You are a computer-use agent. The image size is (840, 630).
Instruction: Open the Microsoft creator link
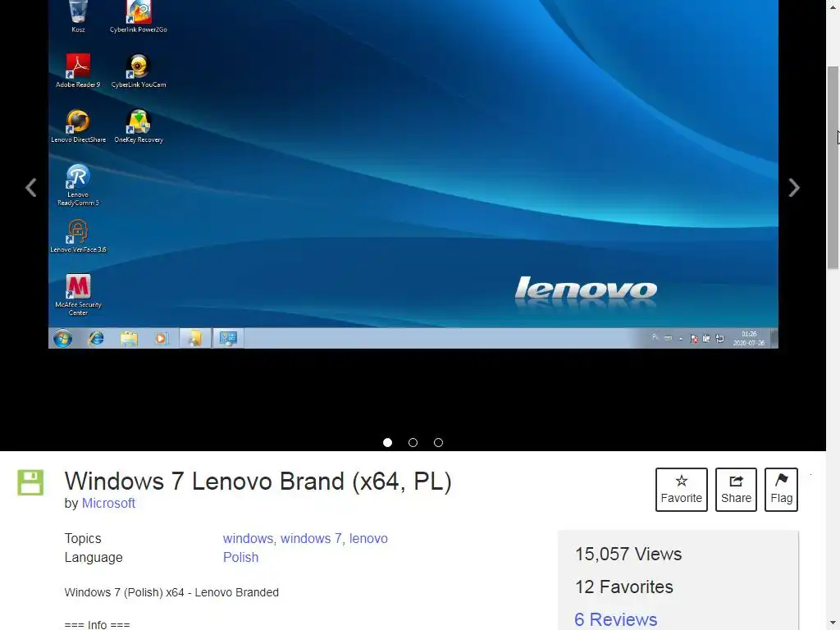tap(108, 504)
